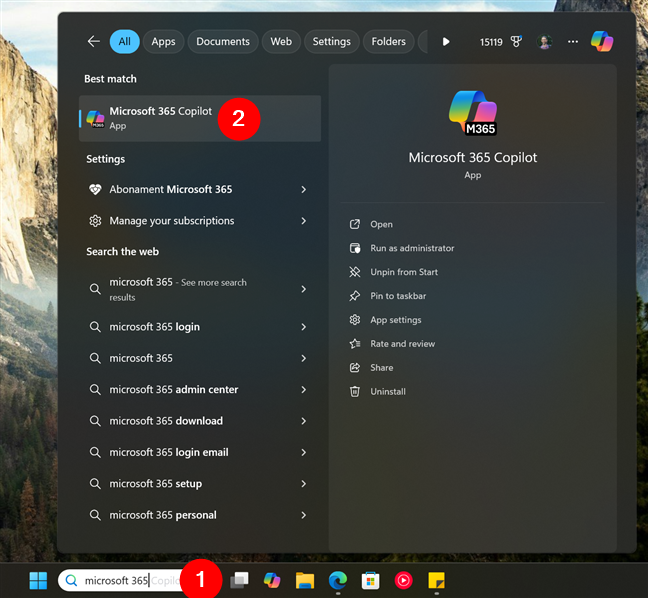Choose Pin to taskbar
The image size is (648, 598).
[398, 296]
